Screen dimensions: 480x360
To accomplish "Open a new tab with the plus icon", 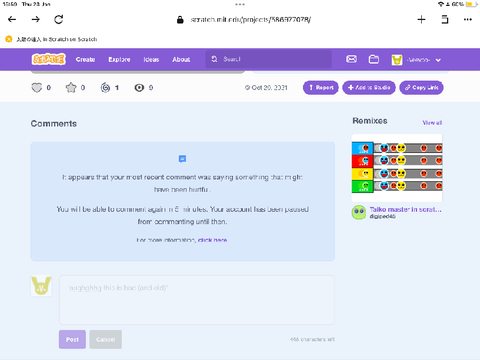I will pyautogui.click(x=421, y=19).
